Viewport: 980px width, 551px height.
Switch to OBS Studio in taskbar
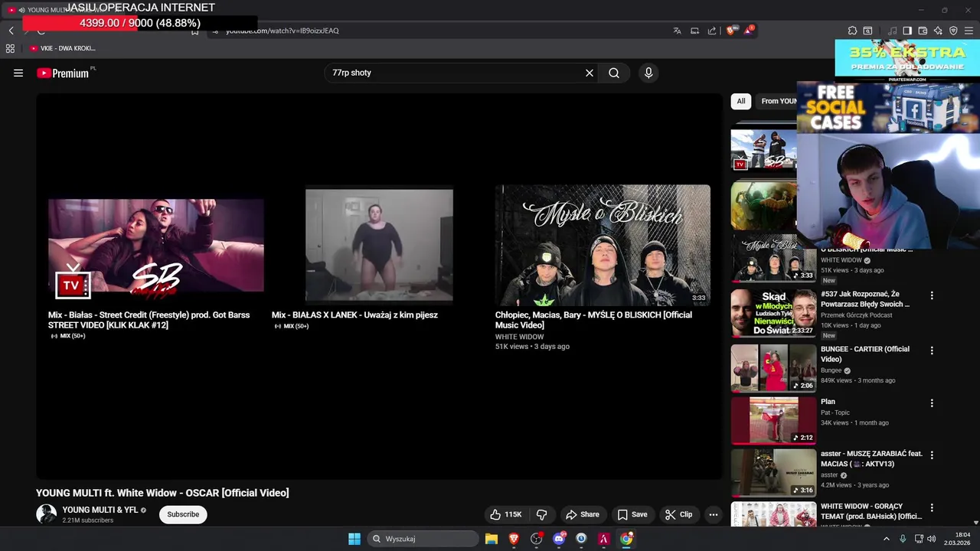(x=536, y=539)
